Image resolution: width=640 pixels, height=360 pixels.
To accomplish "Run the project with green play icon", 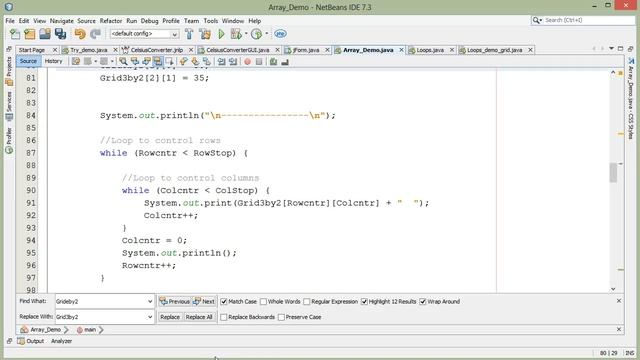I will (221, 34).
